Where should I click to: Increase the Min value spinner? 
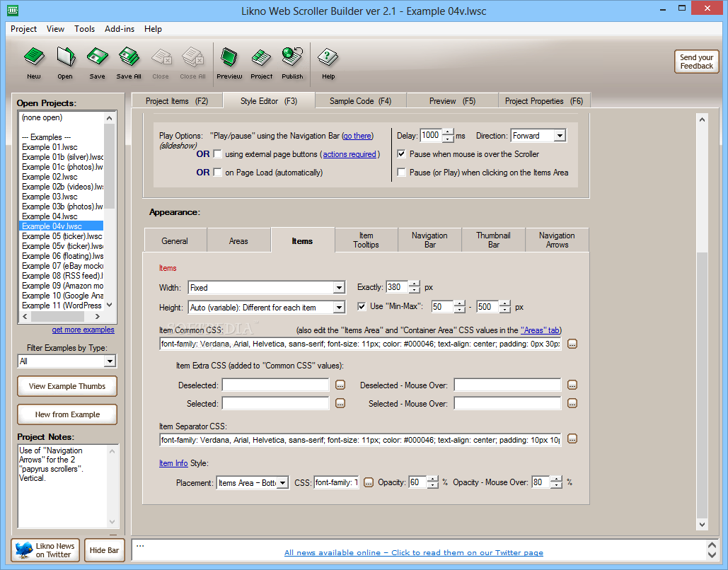[x=460, y=303]
